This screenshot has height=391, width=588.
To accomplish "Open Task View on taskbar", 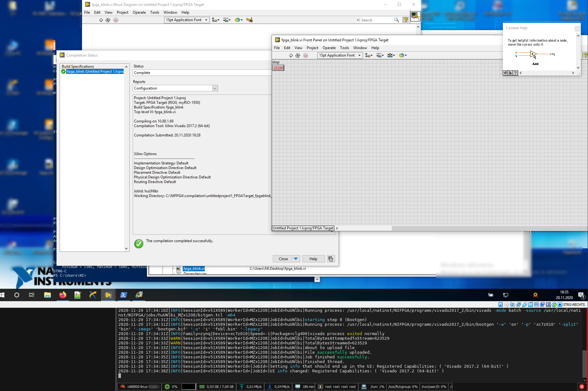I will pos(32,295).
